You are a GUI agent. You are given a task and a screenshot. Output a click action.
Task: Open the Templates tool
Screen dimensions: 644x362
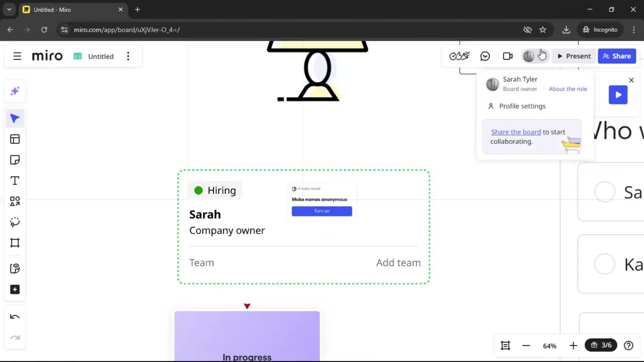point(15,139)
